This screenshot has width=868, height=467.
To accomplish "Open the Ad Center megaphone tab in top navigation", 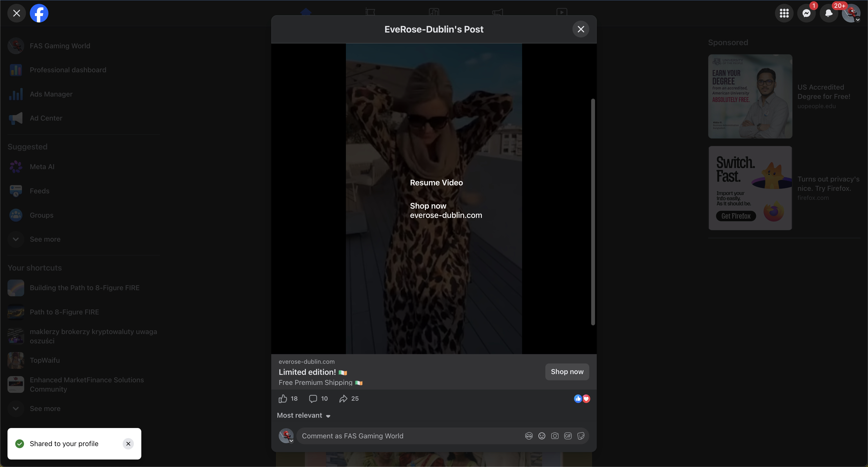I will [498, 12].
